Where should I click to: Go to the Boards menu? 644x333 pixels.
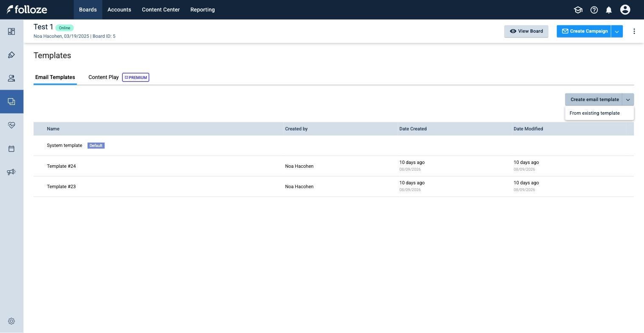[x=88, y=9]
